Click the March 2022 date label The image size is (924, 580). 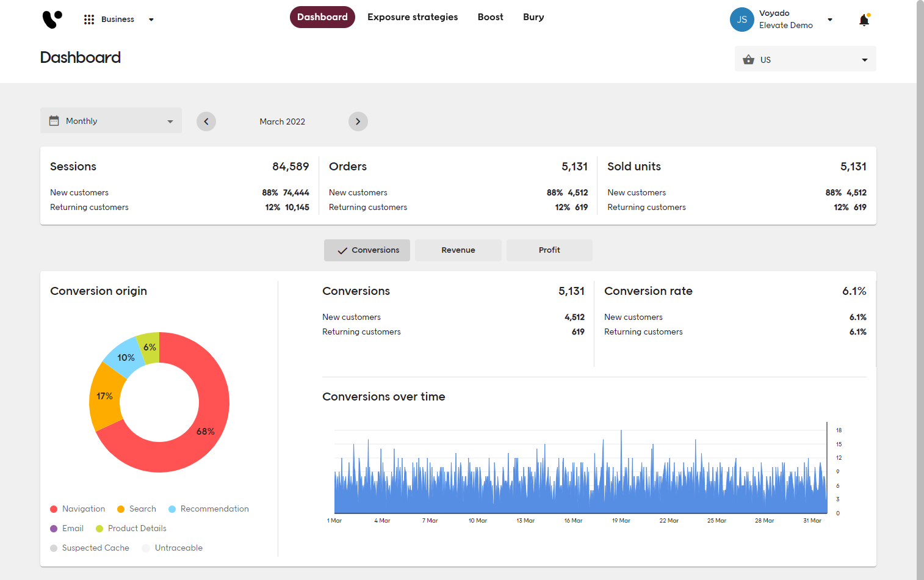tap(283, 121)
